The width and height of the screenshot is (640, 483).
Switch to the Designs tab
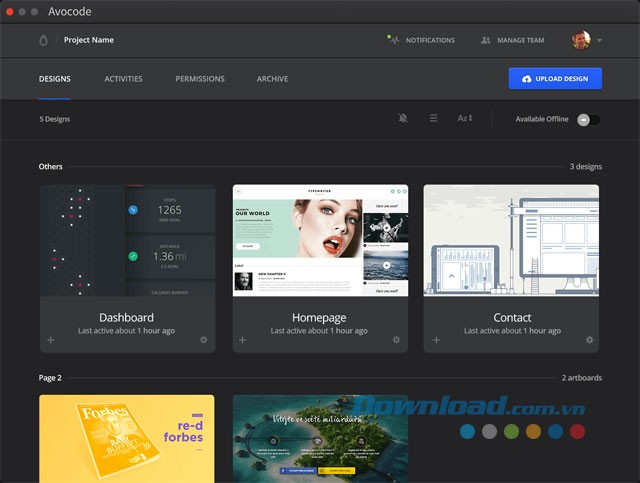click(55, 79)
